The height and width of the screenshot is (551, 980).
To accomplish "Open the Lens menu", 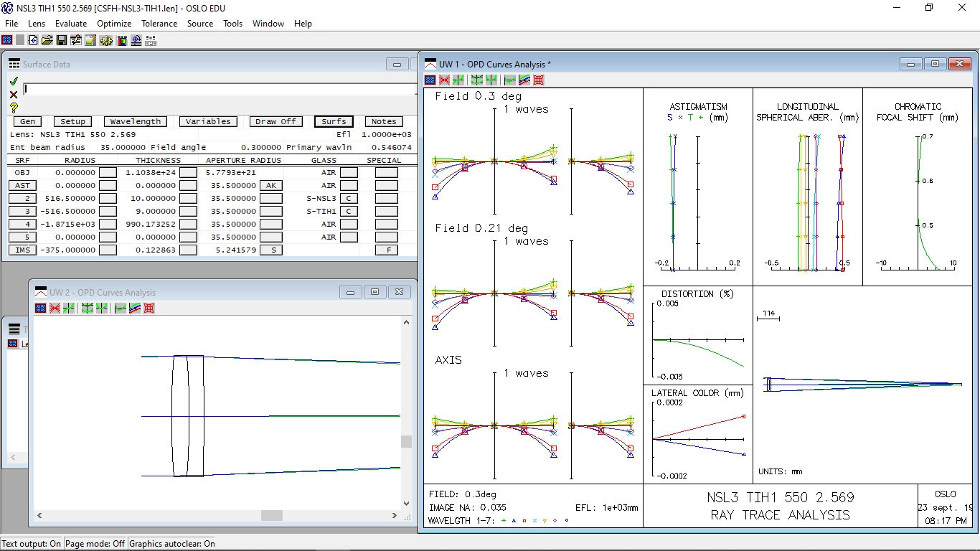I will (x=37, y=23).
